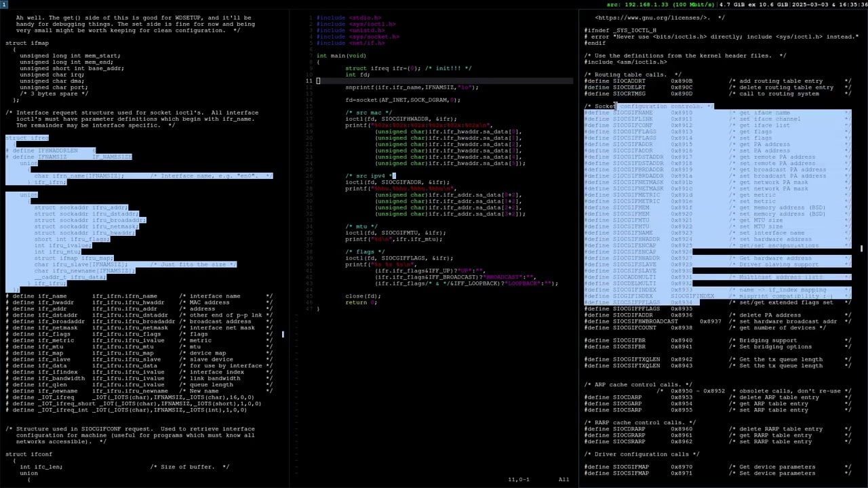This screenshot has width=868, height=488.
Task: Click the '#define SIOCGIFCOUNT 0x8938' row
Action: [705, 327]
